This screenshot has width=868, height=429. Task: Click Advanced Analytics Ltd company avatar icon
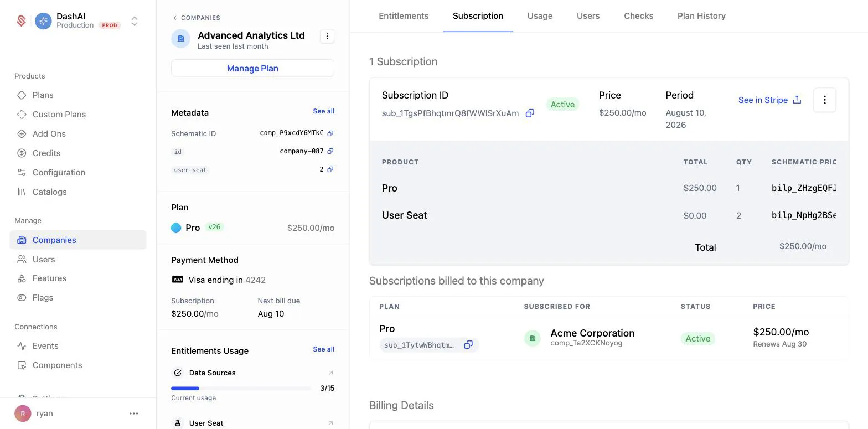pos(180,39)
